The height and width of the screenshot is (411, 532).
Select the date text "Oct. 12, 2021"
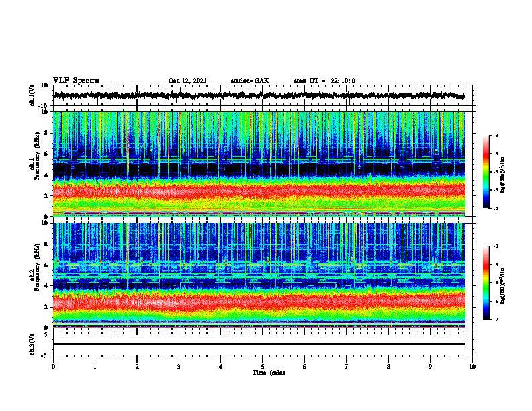(187, 81)
